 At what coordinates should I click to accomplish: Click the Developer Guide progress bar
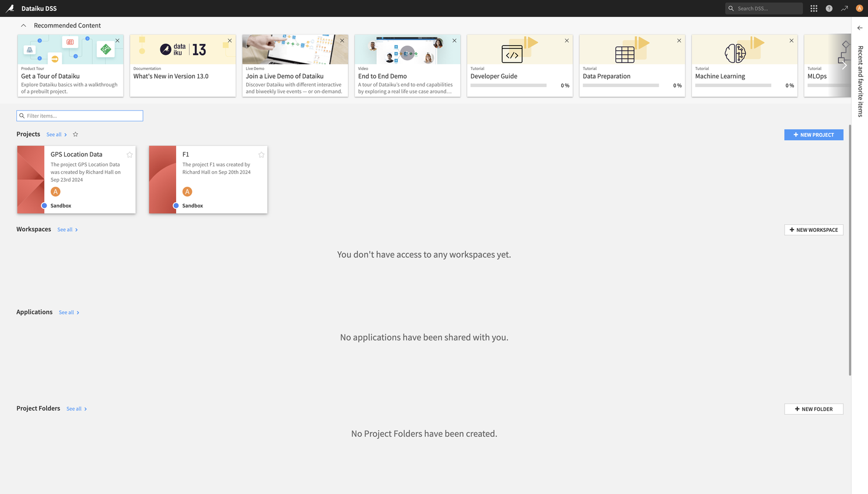tap(509, 85)
